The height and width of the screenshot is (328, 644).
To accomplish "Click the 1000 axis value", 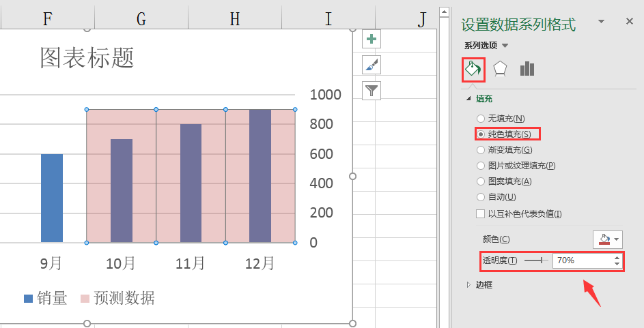I will [325, 95].
